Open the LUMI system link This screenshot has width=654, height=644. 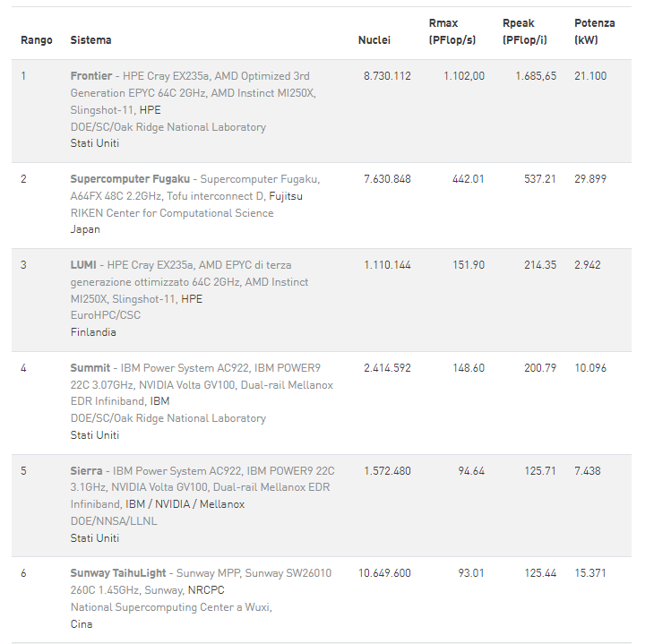point(84,265)
